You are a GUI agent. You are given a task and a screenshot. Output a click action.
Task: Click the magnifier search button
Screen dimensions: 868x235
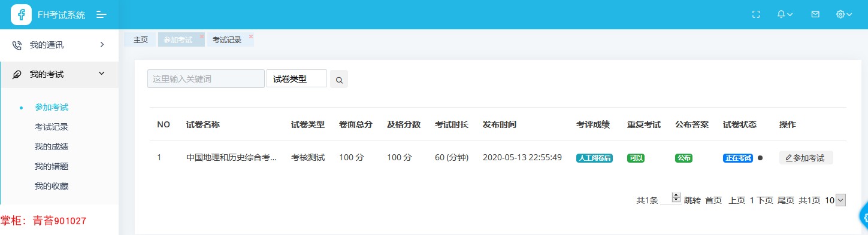tap(339, 79)
